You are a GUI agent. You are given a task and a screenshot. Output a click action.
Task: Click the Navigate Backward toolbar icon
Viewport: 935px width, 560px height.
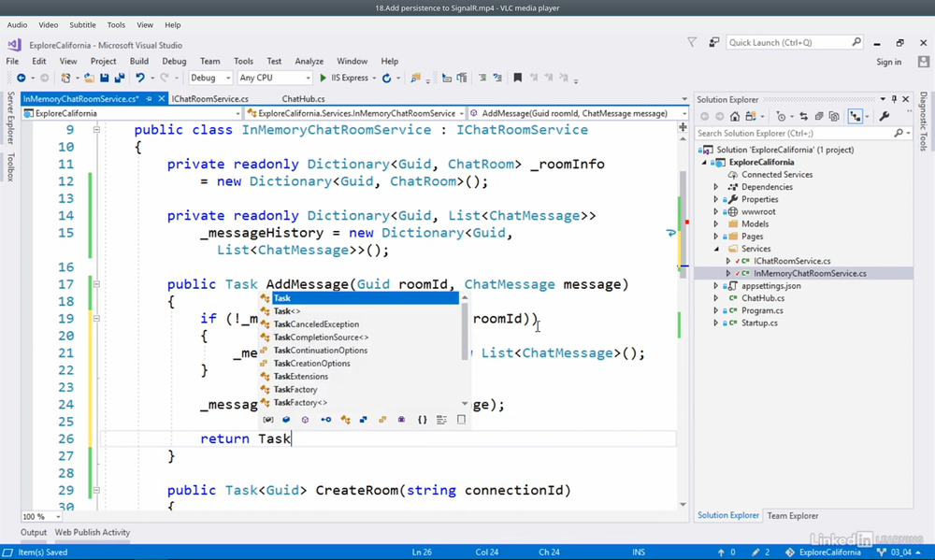(x=22, y=78)
